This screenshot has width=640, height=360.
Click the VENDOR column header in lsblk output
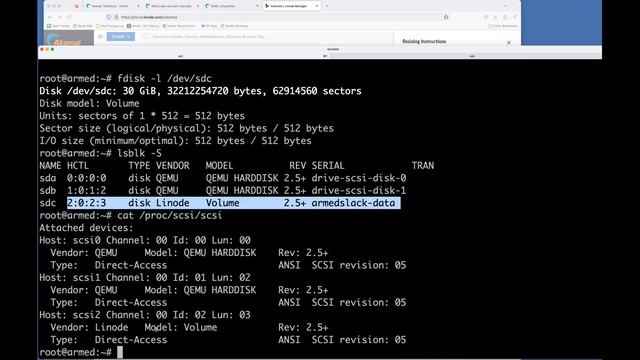point(173,166)
